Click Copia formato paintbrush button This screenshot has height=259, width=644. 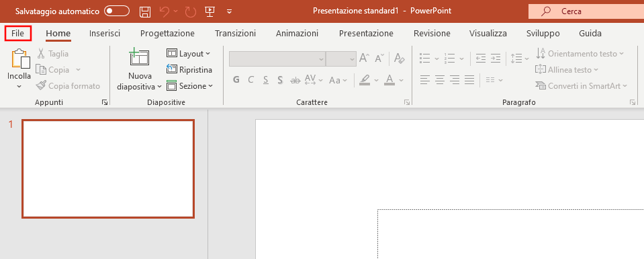[x=68, y=86]
